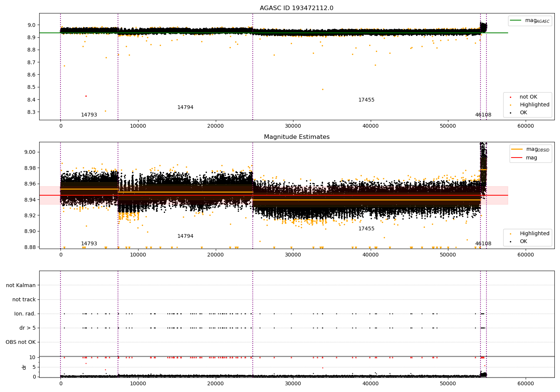Click the 9.00 y-tick in middle plot

30,152
